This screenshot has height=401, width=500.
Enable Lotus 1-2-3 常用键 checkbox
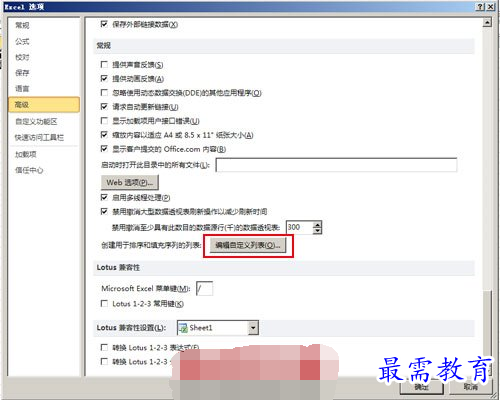104,304
